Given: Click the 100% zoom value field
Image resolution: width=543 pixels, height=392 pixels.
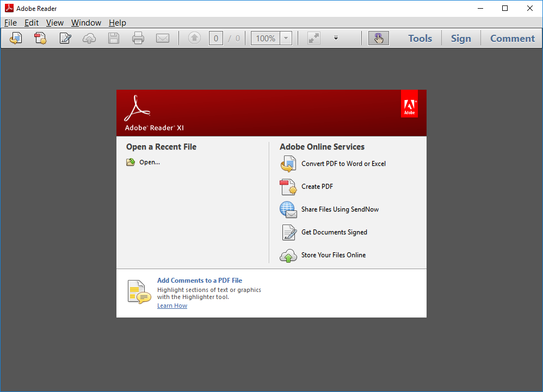Looking at the screenshot, I should pyautogui.click(x=266, y=38).
